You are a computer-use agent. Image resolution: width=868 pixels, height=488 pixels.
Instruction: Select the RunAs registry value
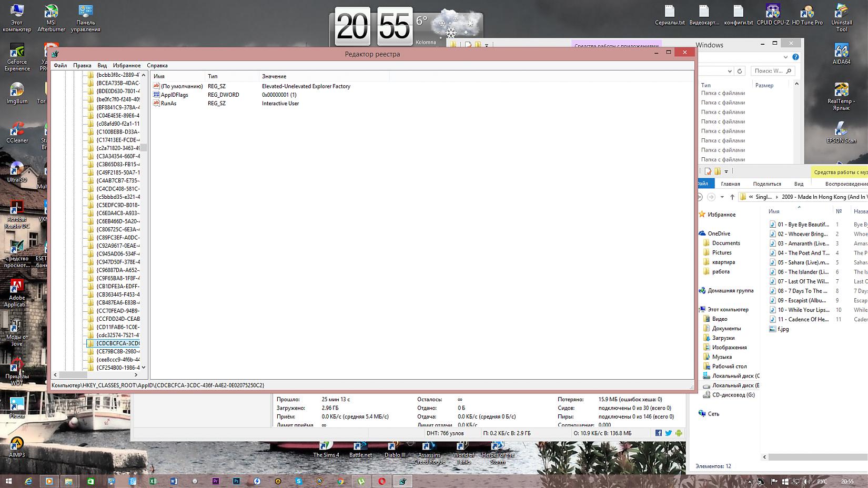pyautogui.click(x=168, y=104)
